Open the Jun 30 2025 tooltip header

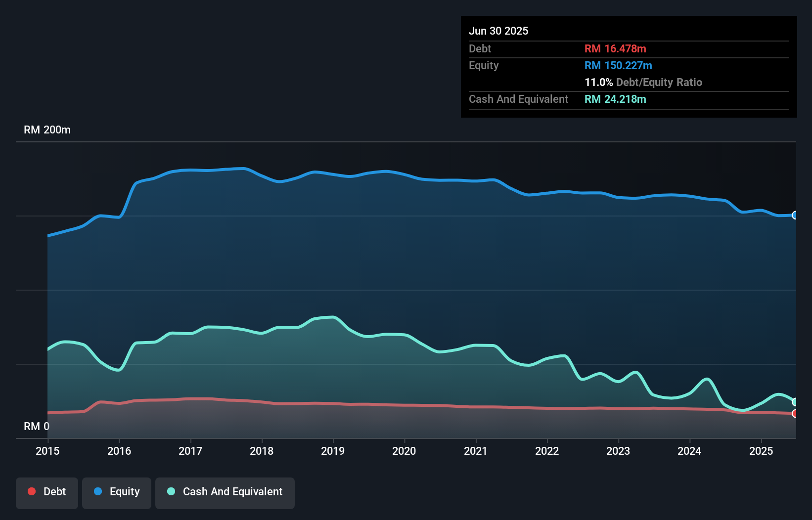[498, 31]
